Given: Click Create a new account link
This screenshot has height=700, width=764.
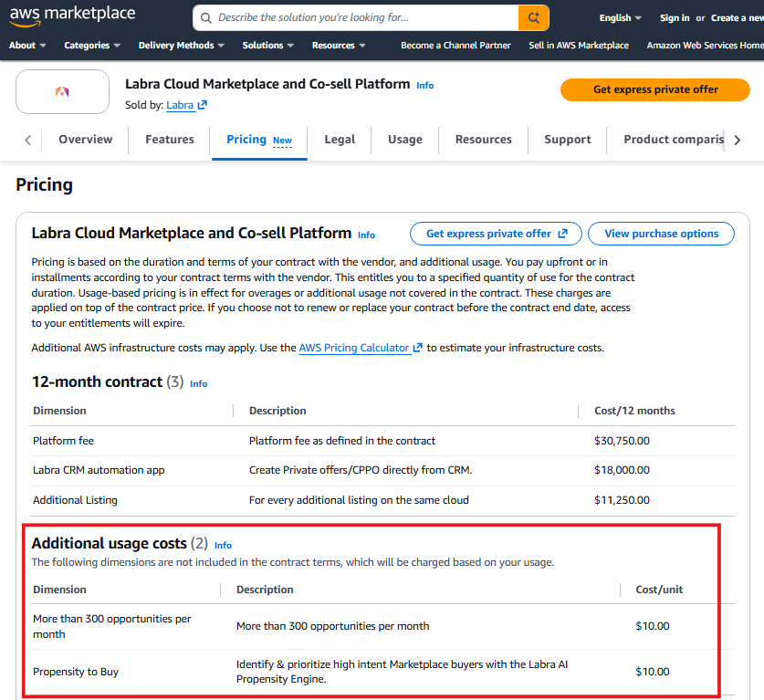Looking at the screenshot, I should point(738,18).
